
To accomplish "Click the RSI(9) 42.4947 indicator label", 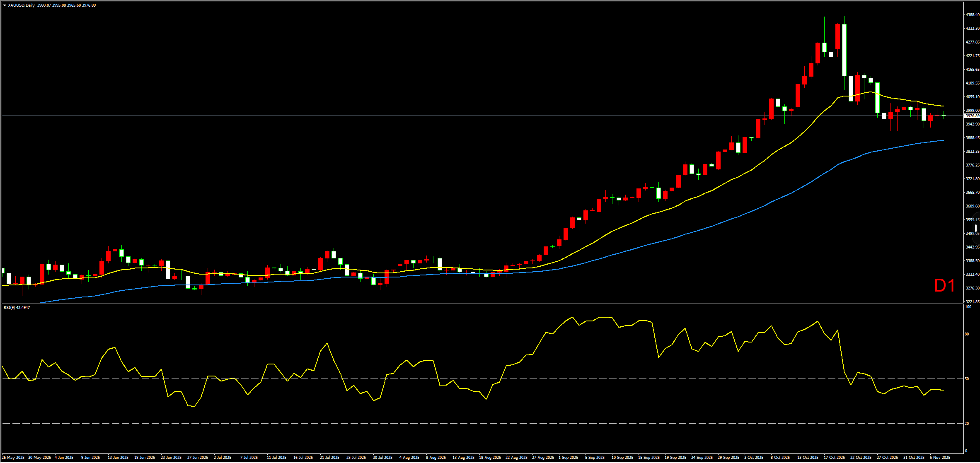I will (x=17, y=307).
